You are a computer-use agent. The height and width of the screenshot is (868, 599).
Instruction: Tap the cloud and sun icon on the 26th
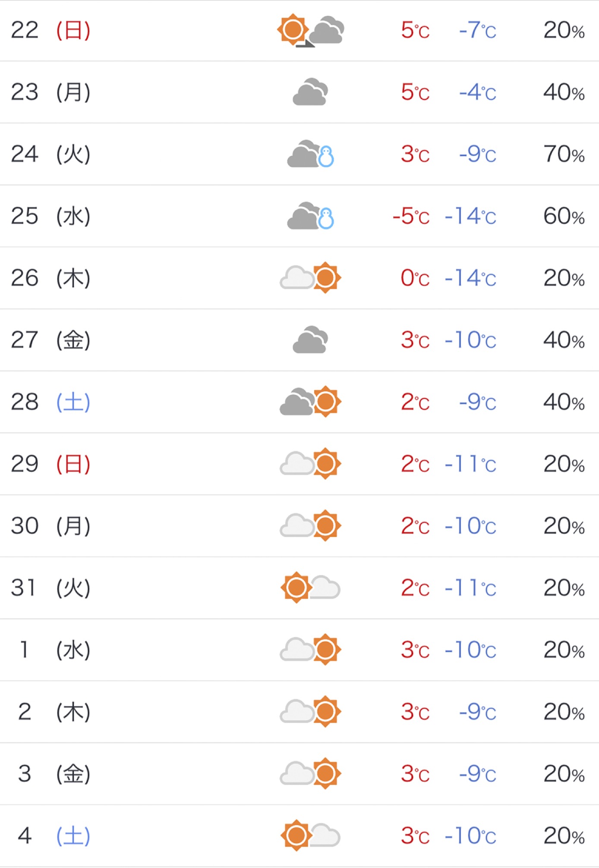310,277
